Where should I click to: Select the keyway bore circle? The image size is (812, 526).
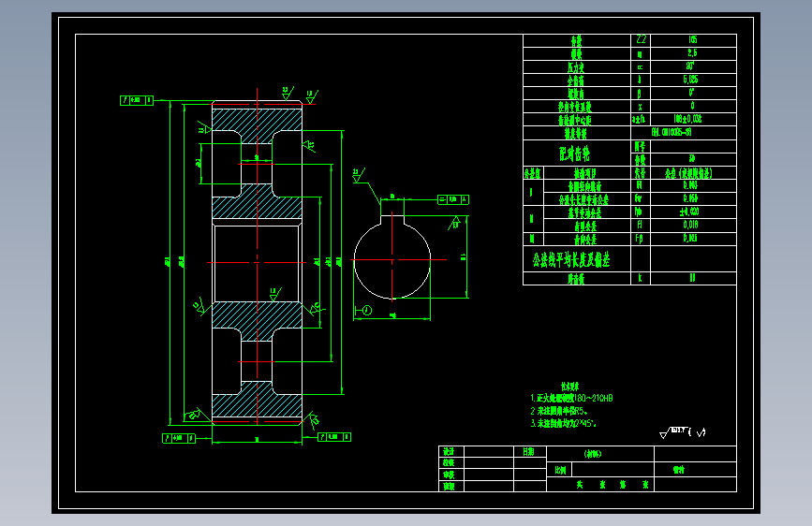pyautogui.click(x=392, y=260)
